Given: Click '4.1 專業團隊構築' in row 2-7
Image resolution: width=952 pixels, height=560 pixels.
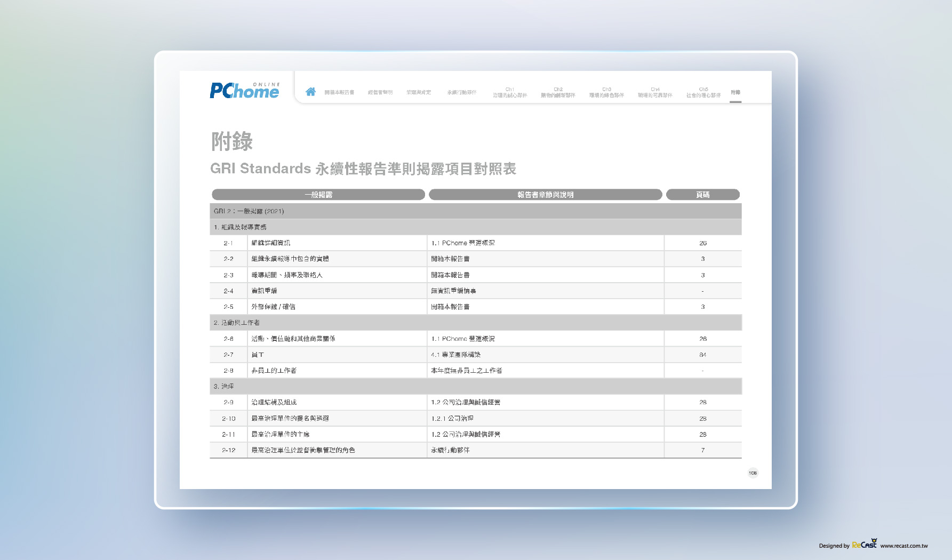Looking at the screenshot, I should coord(456,355).
